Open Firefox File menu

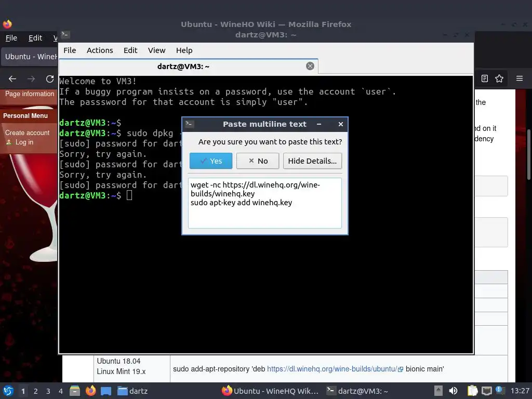pos(11,38)
